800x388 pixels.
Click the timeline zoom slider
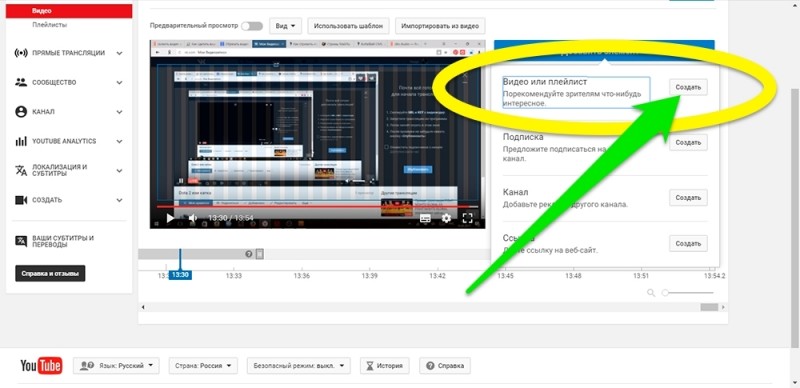pyautogui.click(x=688, y=293)
